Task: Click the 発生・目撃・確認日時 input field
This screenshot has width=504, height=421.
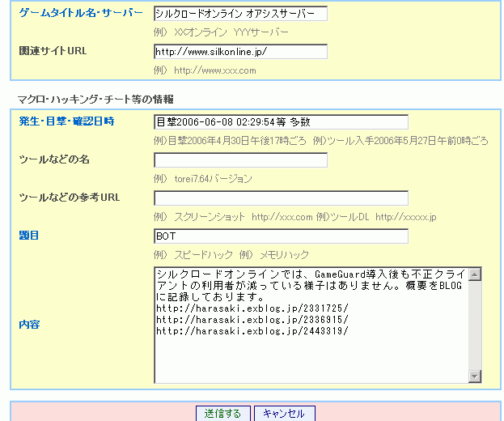Action: click(281, 122)
